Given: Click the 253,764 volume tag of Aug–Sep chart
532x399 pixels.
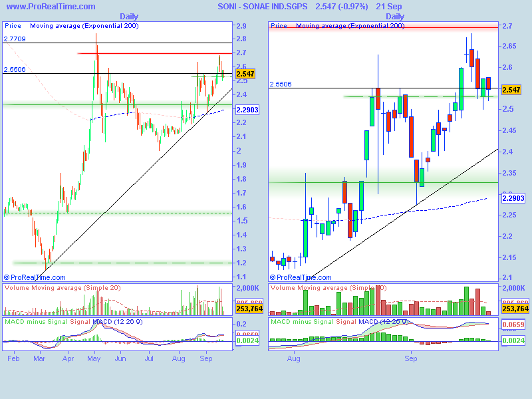Looking at the screenshot, I should 515,309.
